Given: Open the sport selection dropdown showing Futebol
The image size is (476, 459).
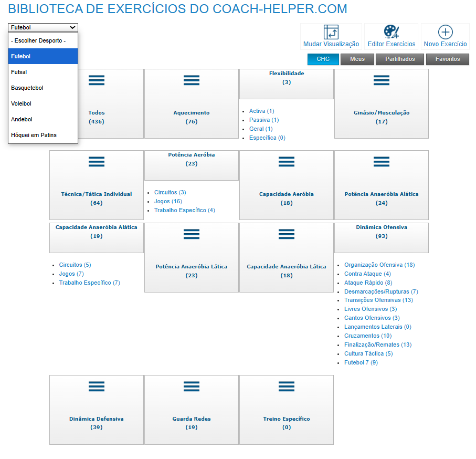Looking at the screenshot, I should [43, 27].
